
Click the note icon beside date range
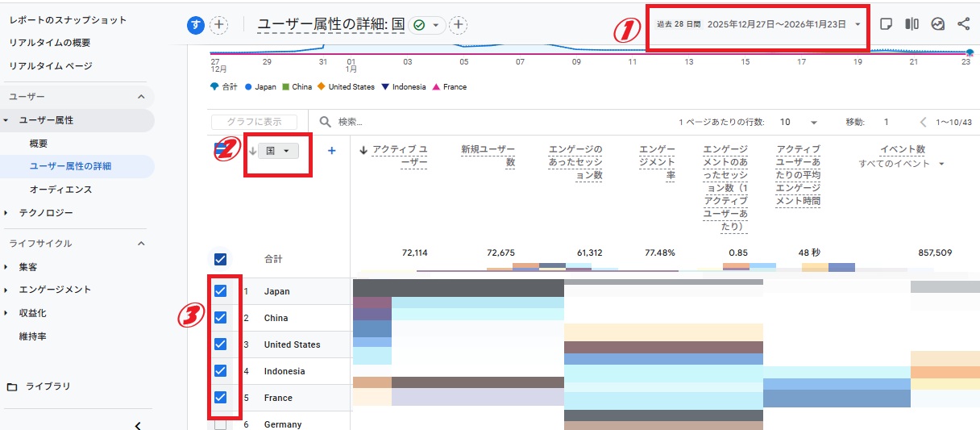click(886, 24)
